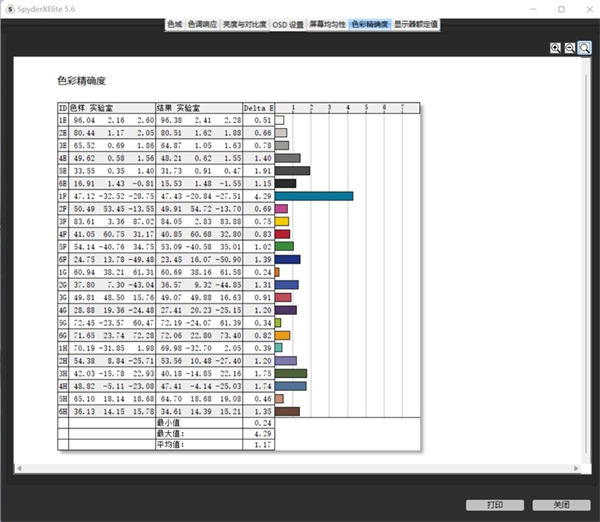Image resolution: width=600 pixels, height=522 pixels.
Task: Click the green 5F color bar
Action: 284,246
